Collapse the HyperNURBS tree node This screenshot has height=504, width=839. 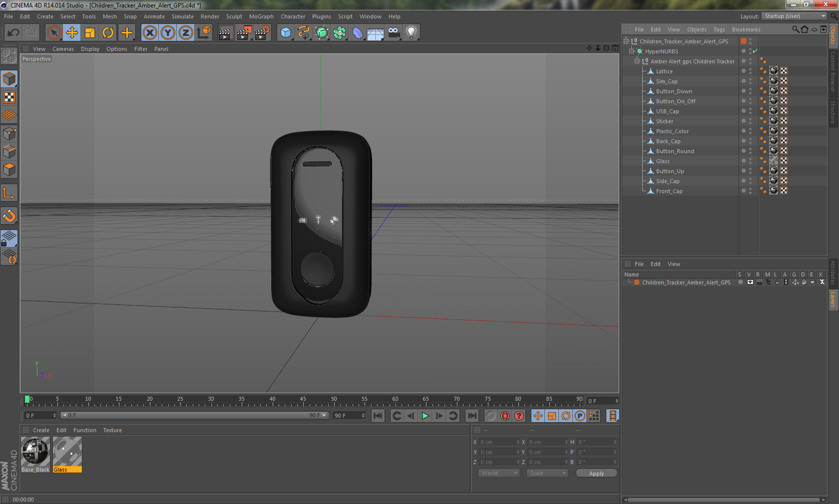[x=631, y=51]
